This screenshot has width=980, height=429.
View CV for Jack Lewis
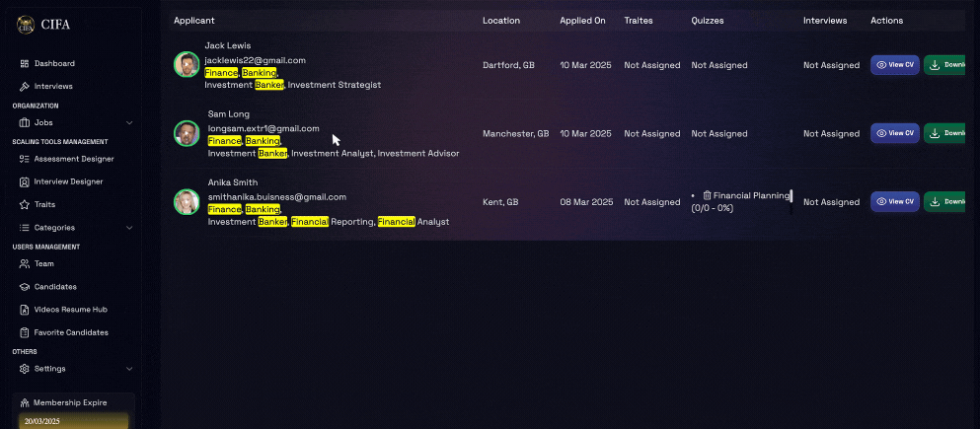(x=894, y=65)
